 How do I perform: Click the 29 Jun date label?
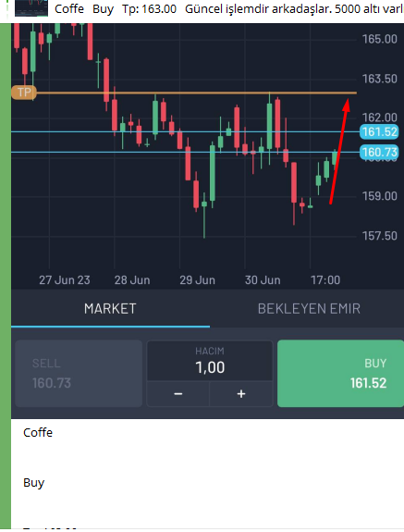tap(197, 280)
